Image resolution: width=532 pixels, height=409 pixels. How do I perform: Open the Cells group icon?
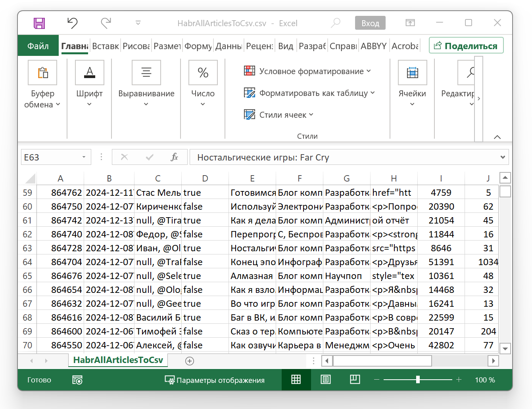(412, 73)
